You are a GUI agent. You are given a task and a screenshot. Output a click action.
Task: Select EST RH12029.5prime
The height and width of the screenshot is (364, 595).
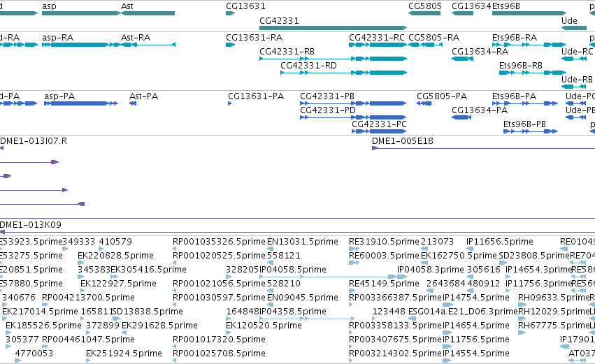[x=522, y=319]
